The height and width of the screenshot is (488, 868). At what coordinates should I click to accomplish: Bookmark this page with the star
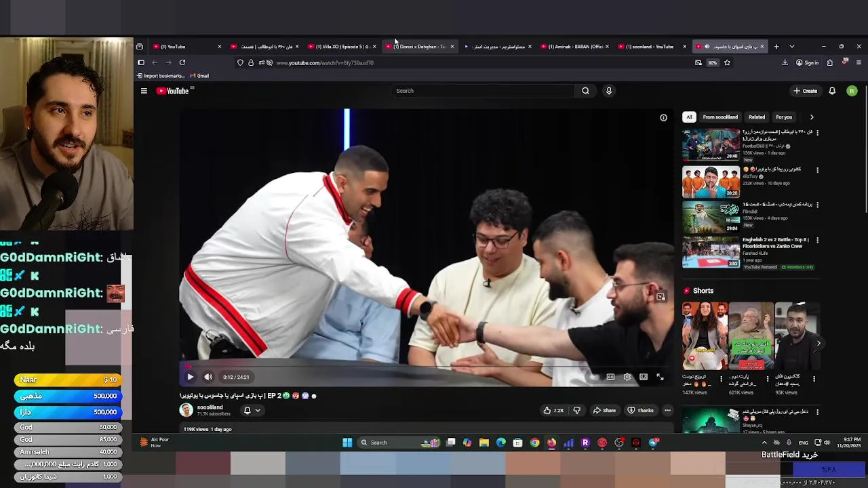[727, 62]
